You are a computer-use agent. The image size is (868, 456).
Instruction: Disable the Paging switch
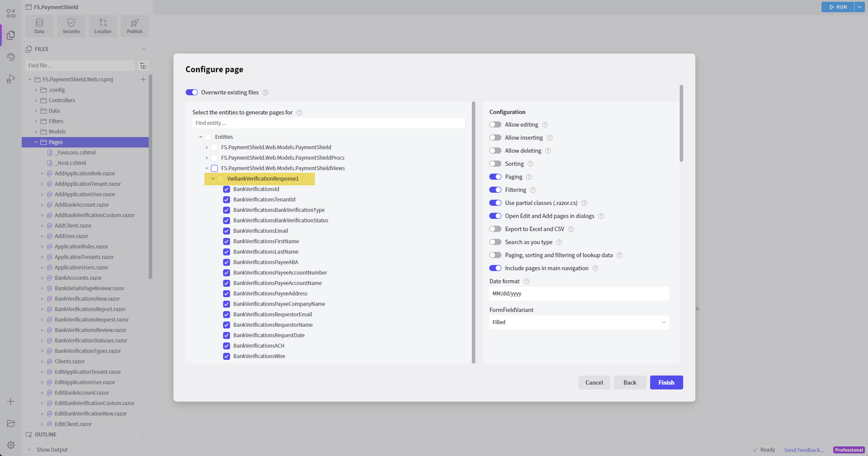point(495,177)
